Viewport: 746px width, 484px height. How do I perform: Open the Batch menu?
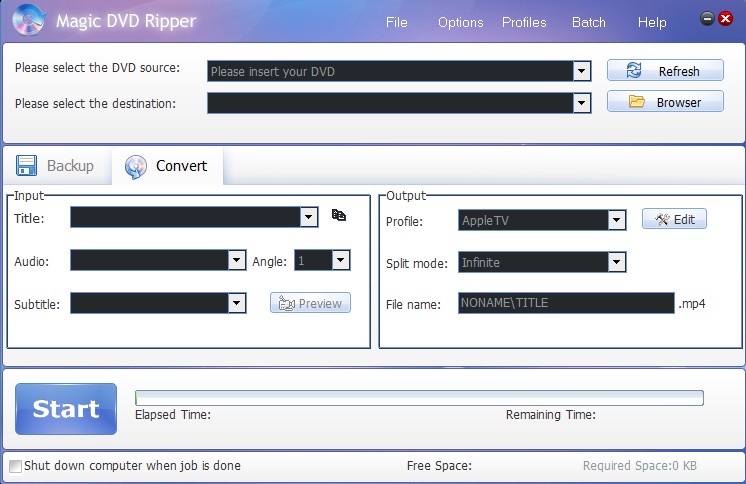pos(589,22)
